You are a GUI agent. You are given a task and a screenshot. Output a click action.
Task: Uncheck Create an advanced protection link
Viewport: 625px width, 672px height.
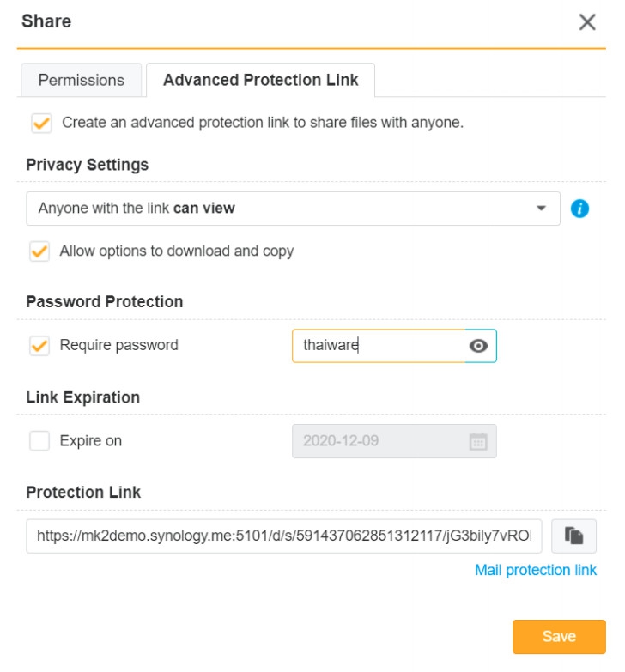[x=40, y=123]
